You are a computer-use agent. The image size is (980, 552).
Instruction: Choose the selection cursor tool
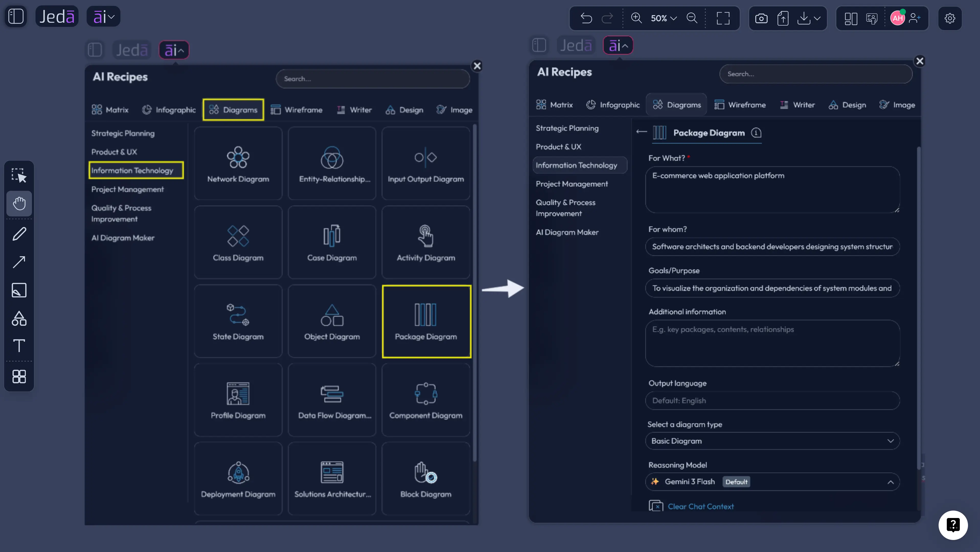19,175
